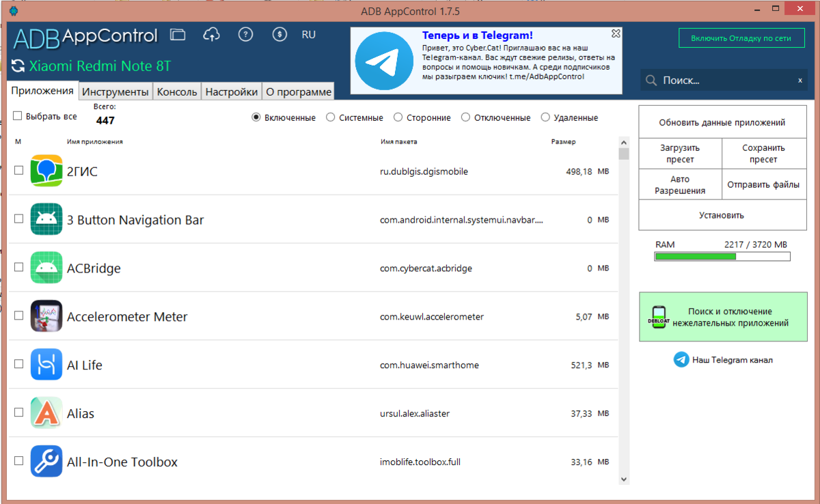Select the Включенные radio filter
This screenshot has width=820, height=504.
pyautogui.click(x=256, y=117)
